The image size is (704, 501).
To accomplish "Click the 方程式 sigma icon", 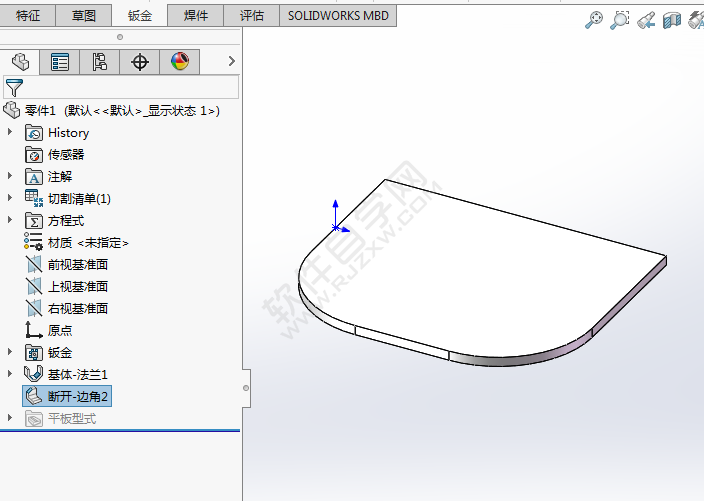I will point(34,220).
